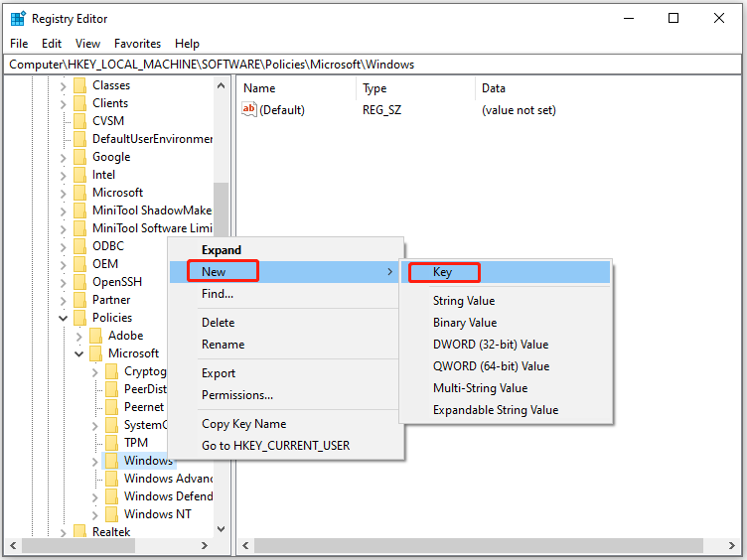This screenshot has height=560, width=747.
Task: Choose Rename in the context menu
Action: (x=284, y=345)
